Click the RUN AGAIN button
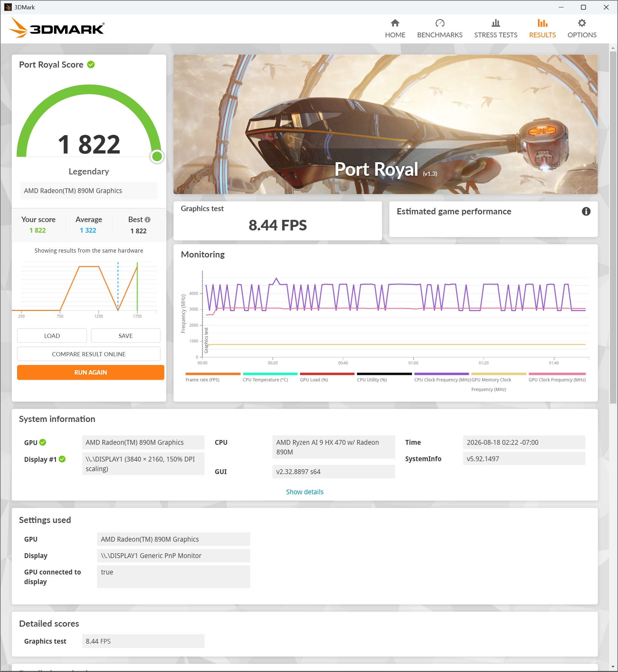The image size is (618, 672). tap(90, 372)
